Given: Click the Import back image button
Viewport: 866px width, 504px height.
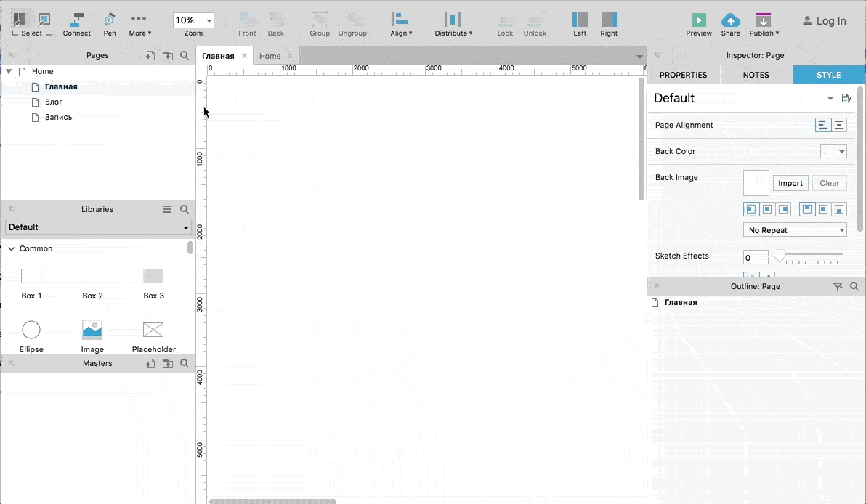Looking at the screenshot, I should pos(790,183).
